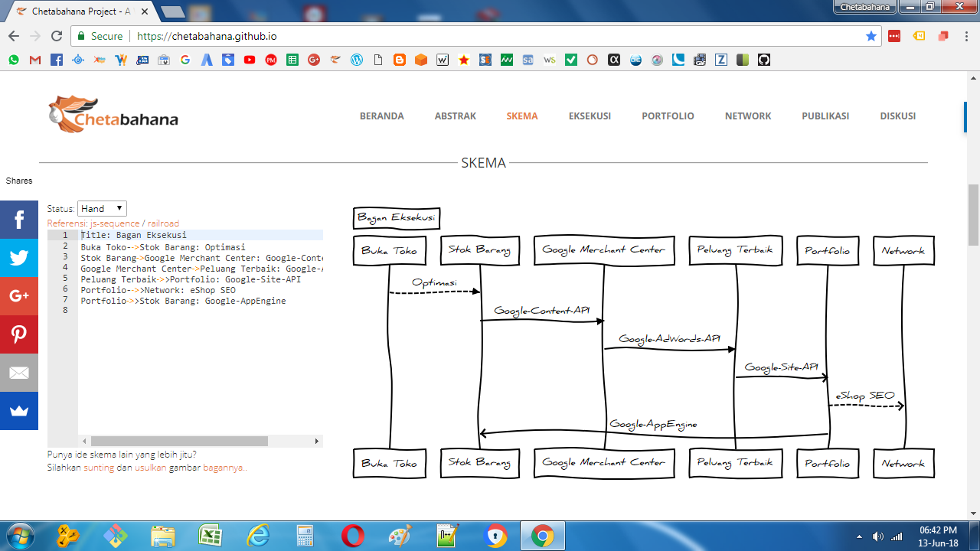Open the WhatsApp bookmark
This screenshot has width=980, height=551.
tap(14, 60)
